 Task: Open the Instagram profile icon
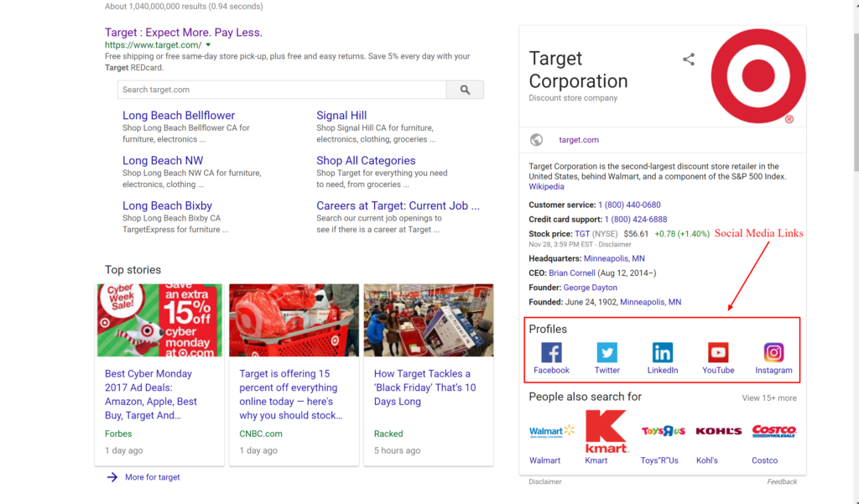[x=773, y=352]
